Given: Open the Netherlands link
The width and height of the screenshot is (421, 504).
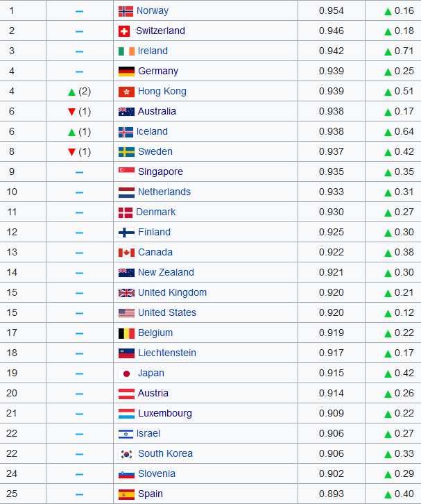Looking at the screenshot, I should point(164,192).
